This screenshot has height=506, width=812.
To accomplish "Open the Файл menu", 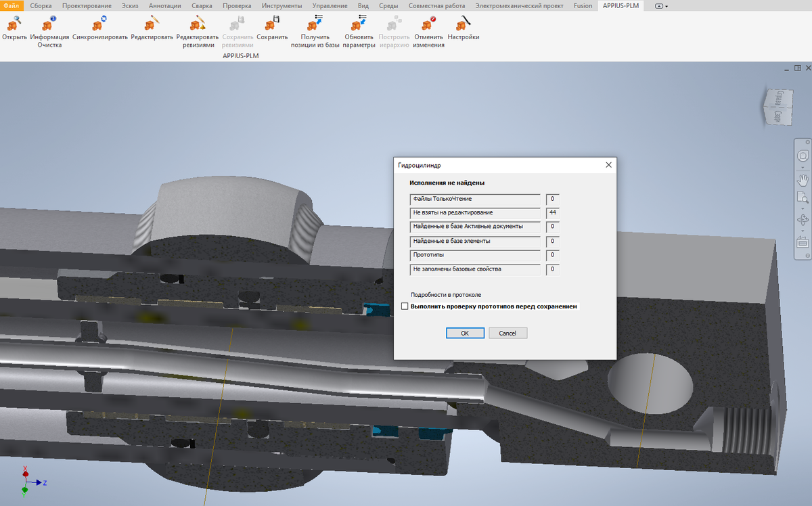I will point(12,5).
